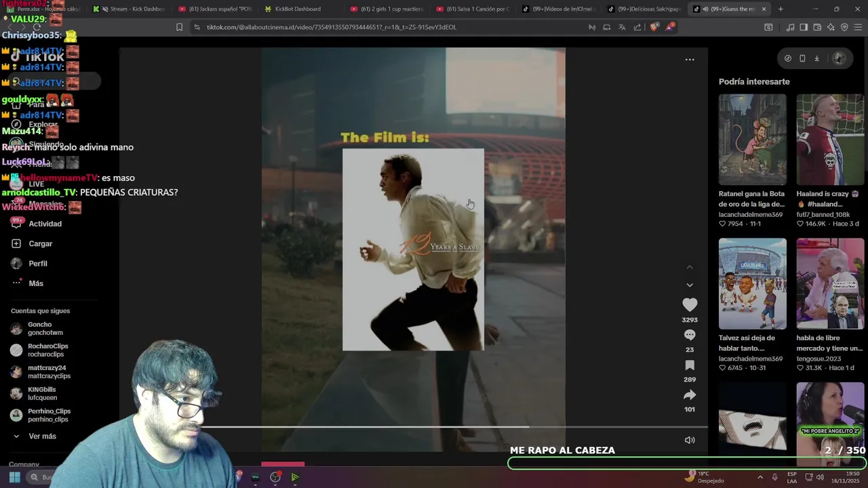Share the video using the arrow icon
868x488 pixels.
690,395
